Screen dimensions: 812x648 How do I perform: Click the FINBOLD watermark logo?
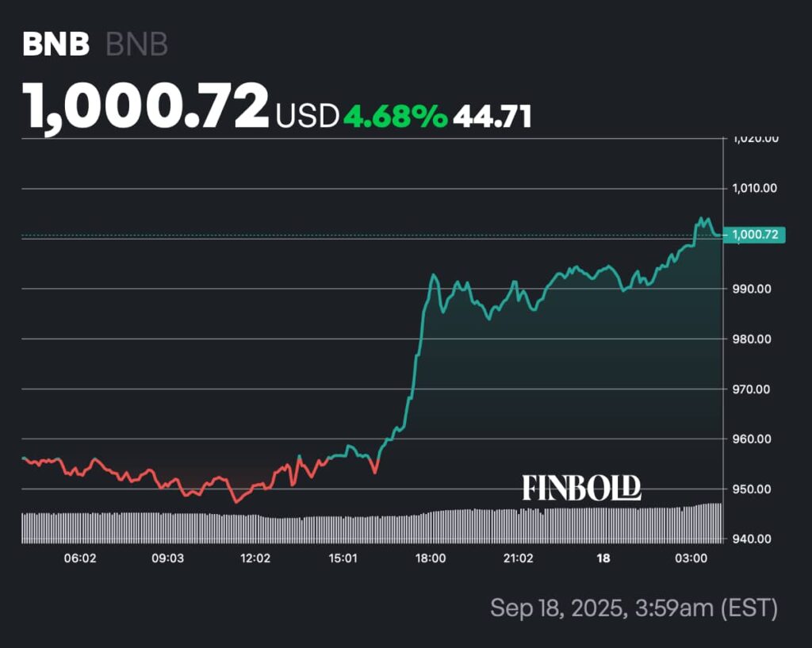point(581,488)
